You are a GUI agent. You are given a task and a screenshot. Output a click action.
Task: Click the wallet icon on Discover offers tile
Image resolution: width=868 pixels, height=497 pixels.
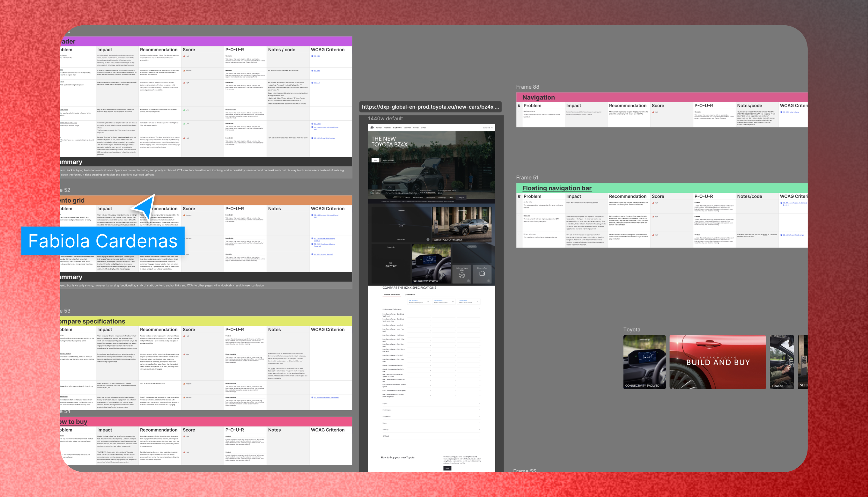click(482, 274)
